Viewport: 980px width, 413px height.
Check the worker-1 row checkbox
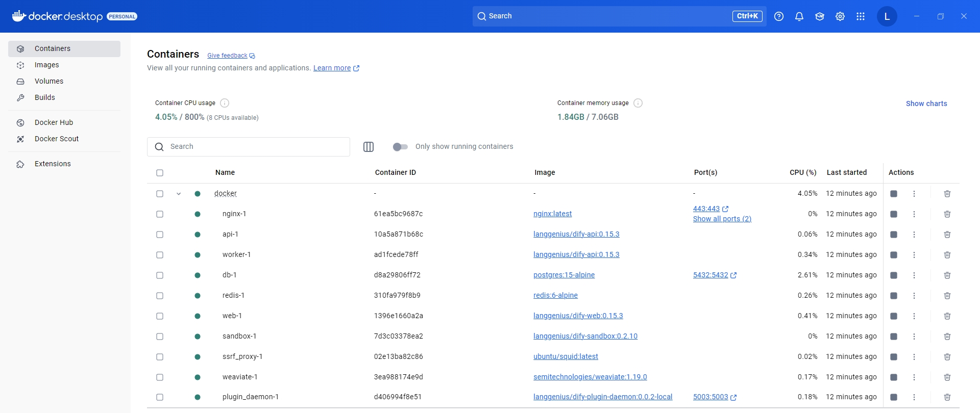(160, 255)
